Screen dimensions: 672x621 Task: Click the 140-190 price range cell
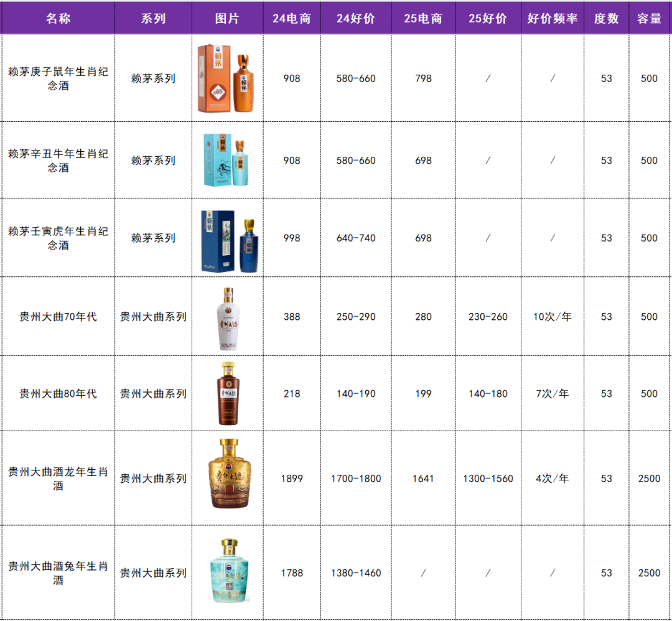pyautogui.click(x=356, y=393)
